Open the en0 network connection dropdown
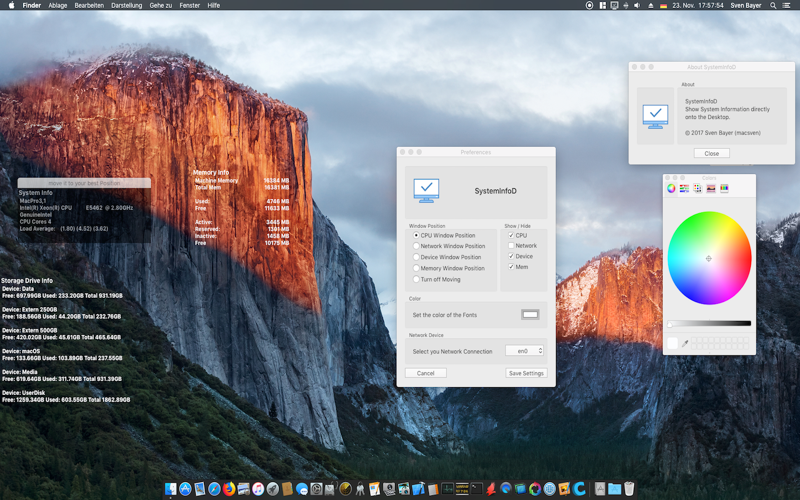 pos(524,351)
